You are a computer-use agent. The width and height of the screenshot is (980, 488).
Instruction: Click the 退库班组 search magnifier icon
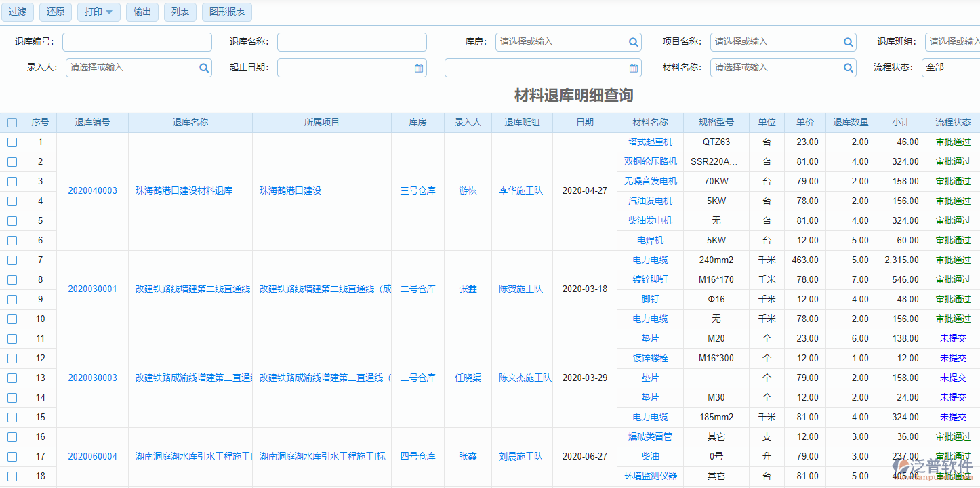(x=977, y=41)
